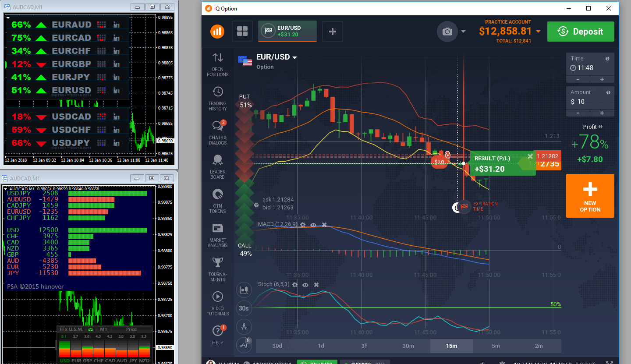Click the EURCAD 75% signal row

coord(68,38)
